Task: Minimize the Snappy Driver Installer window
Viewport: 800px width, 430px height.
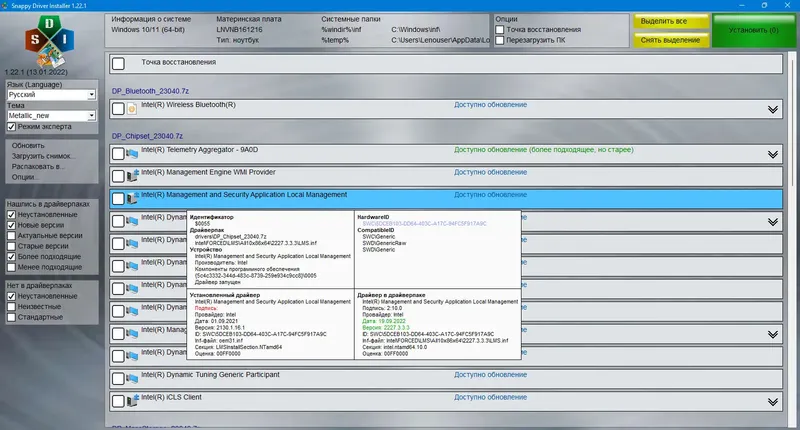Action: pos(741,5)
